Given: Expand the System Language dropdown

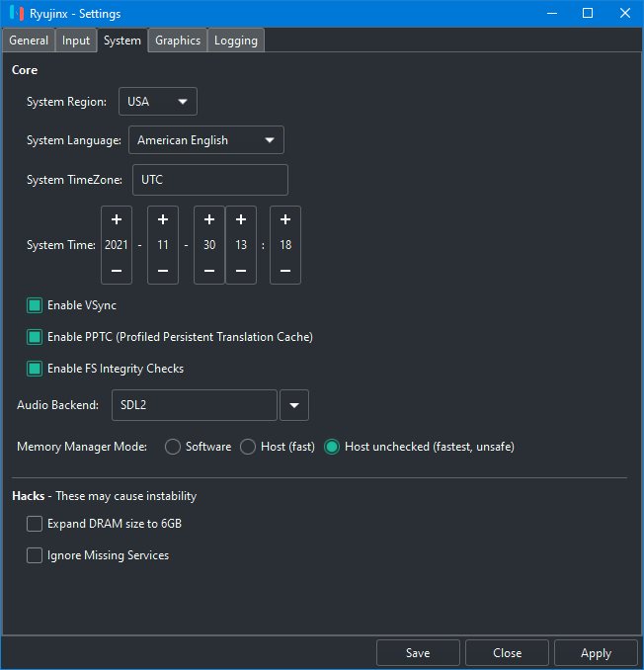Looking at the screenshot, I should click(206, 140).
